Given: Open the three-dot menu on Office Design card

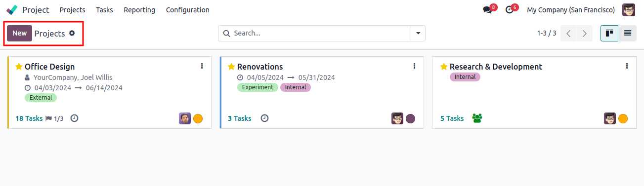Looking at the screenshot, I should 202,66.
